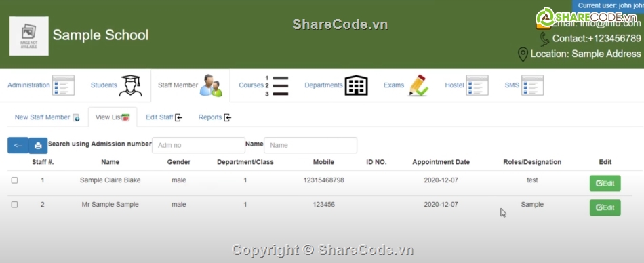This screenshot has height=263, width=644.
Task: Click the Students graduate cap icon
Action: coord(130,85)
